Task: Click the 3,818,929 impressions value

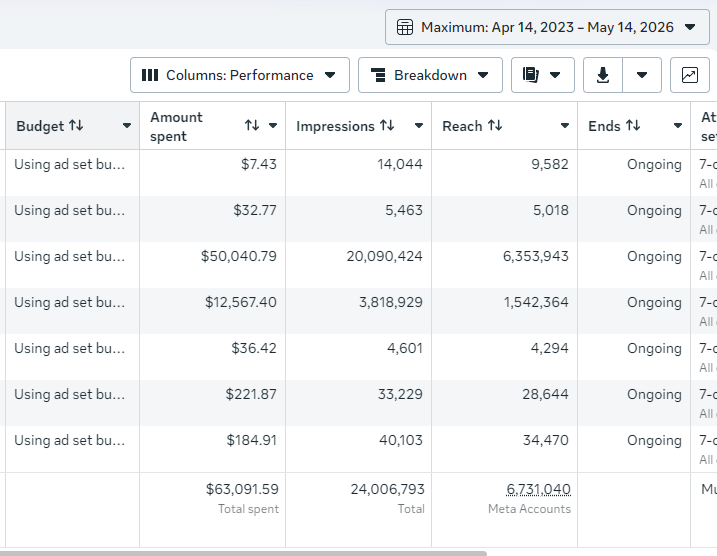Action: (x=391, y=302)
